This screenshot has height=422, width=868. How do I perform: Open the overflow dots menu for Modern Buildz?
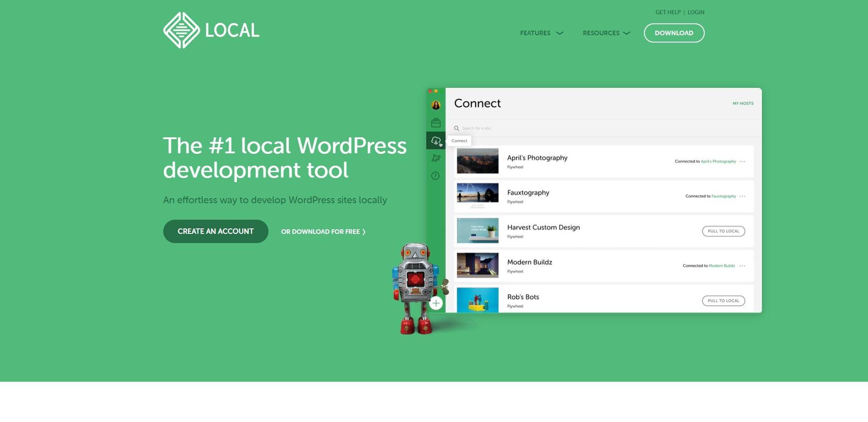click(x=743, y=265)
